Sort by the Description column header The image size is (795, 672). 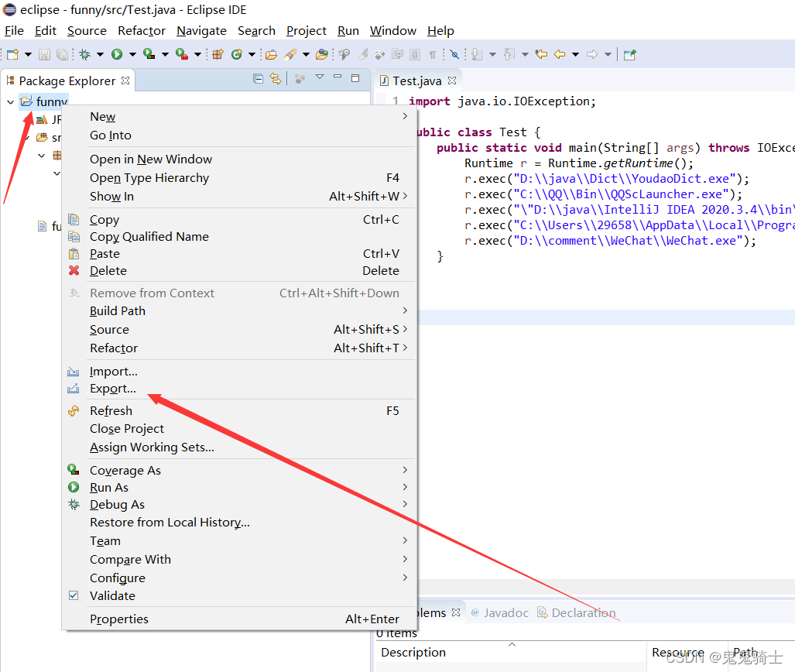[511, 652]
